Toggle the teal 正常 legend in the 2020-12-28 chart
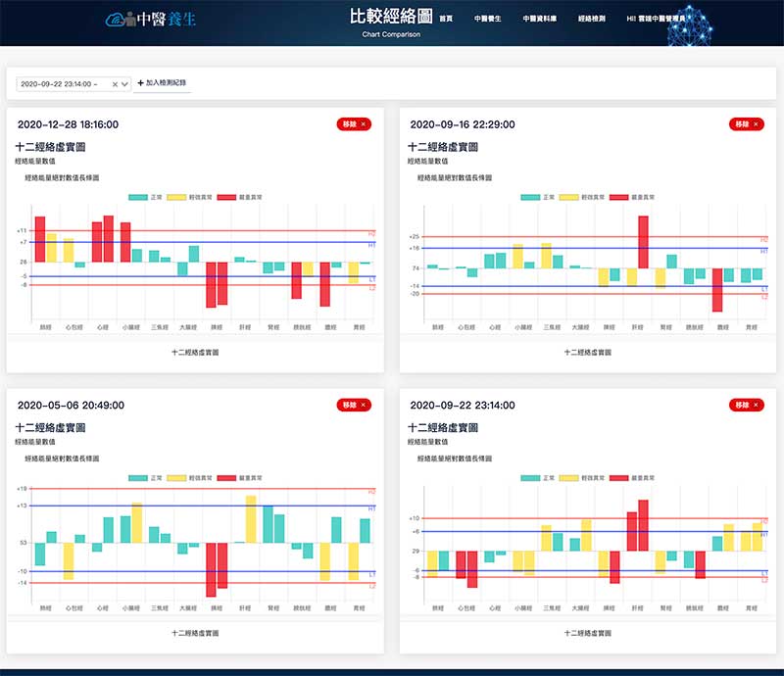The height and width of the screenshot is (676, 784). (x=145, y=198)
